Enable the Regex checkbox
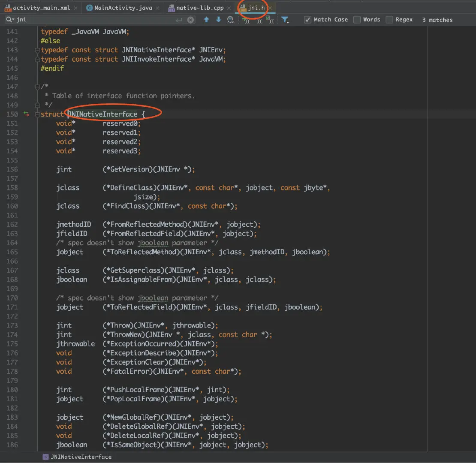The image size is (476, 463). (x=389, y=20)
